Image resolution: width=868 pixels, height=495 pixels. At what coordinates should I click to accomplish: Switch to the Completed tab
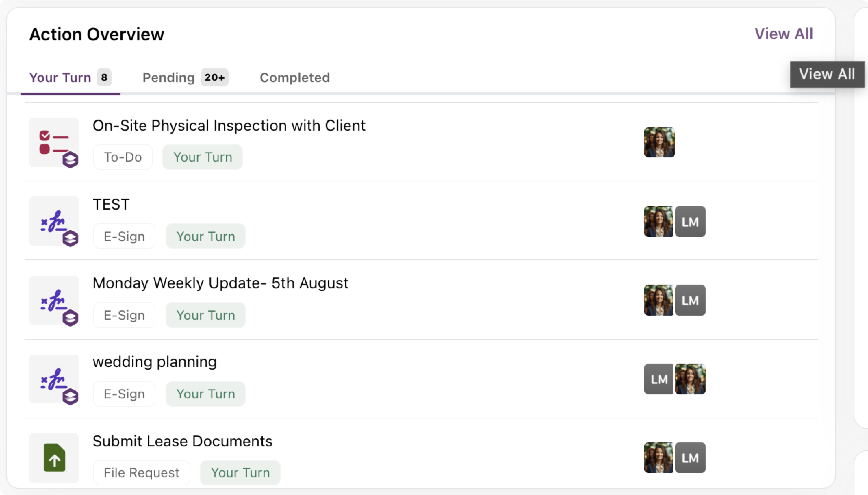295,78
